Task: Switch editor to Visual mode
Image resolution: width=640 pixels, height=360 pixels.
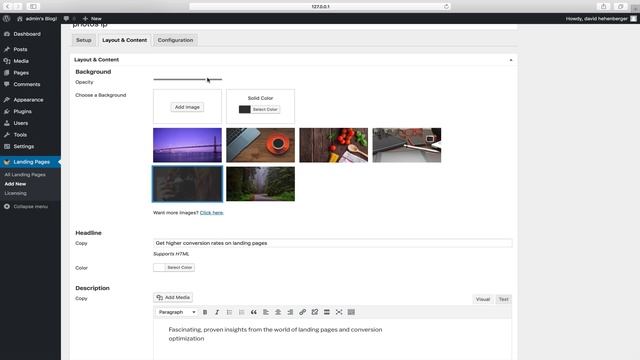Action: pyautogui.click(x=483, y=299)
